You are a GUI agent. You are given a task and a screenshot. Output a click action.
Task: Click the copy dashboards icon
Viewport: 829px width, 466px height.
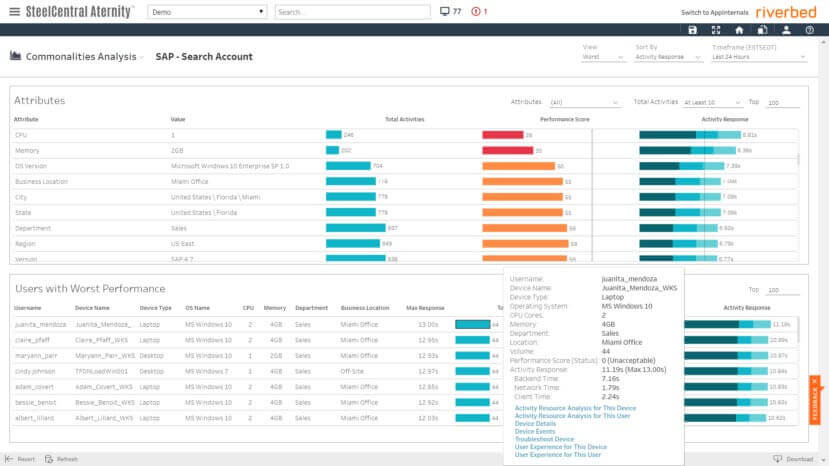(x=762, y=30)
